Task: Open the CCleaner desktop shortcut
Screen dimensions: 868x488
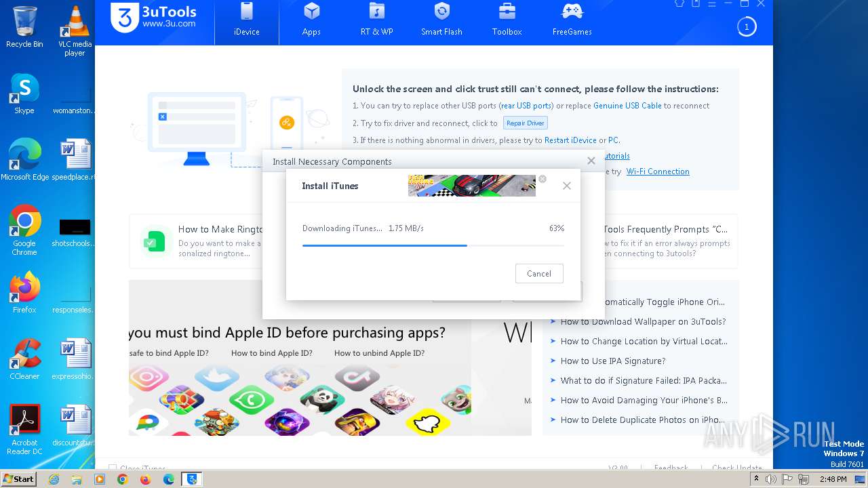Action: point(24,359)
